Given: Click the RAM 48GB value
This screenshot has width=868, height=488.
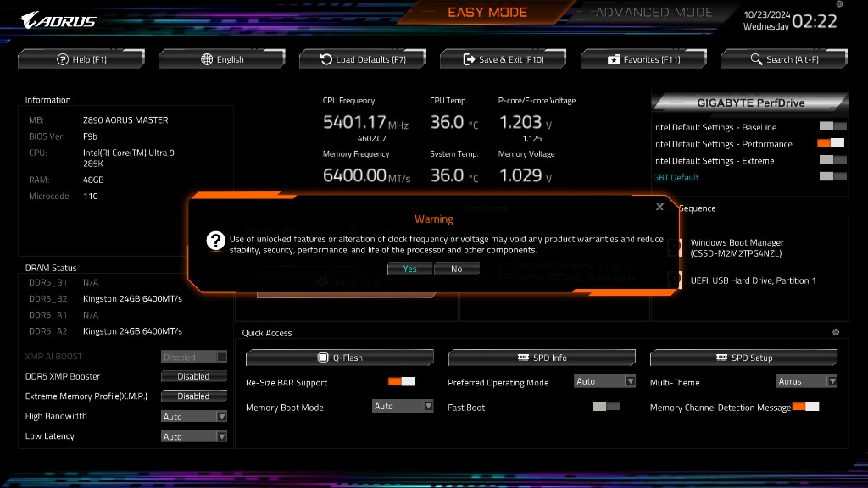Looking at the screenshot, I should click(93, 180).
